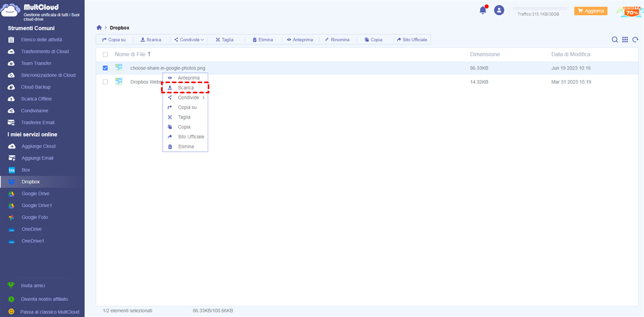Image resolution: width=644 pixels, height=317 pixels.
Task: Uncheck choose-share-in-google-photos.png checkbox
Action: (x=105, y=68)
